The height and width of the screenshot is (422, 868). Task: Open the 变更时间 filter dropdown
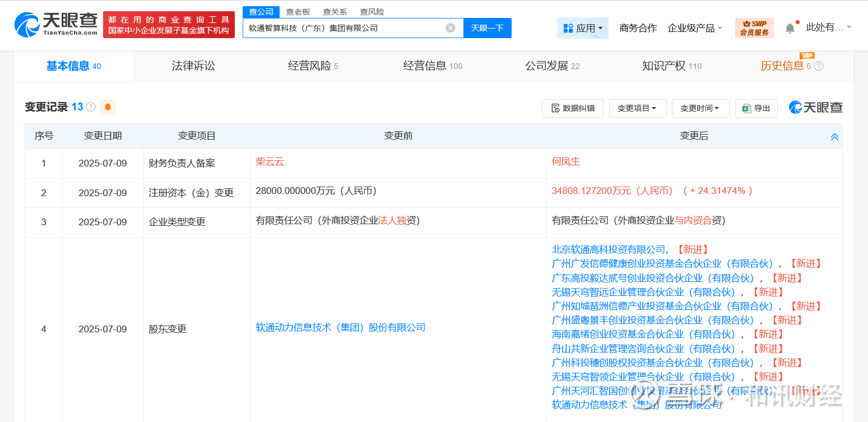coord(700,108)
